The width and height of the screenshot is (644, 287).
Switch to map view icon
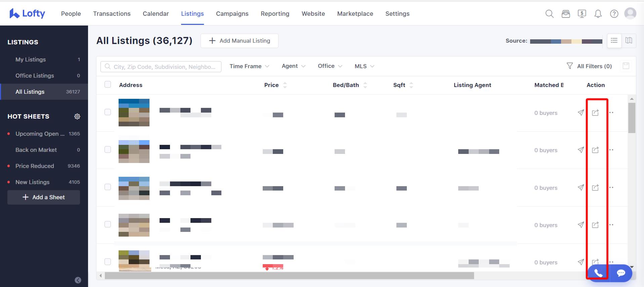pyautogui.click(x=629, y=41)
